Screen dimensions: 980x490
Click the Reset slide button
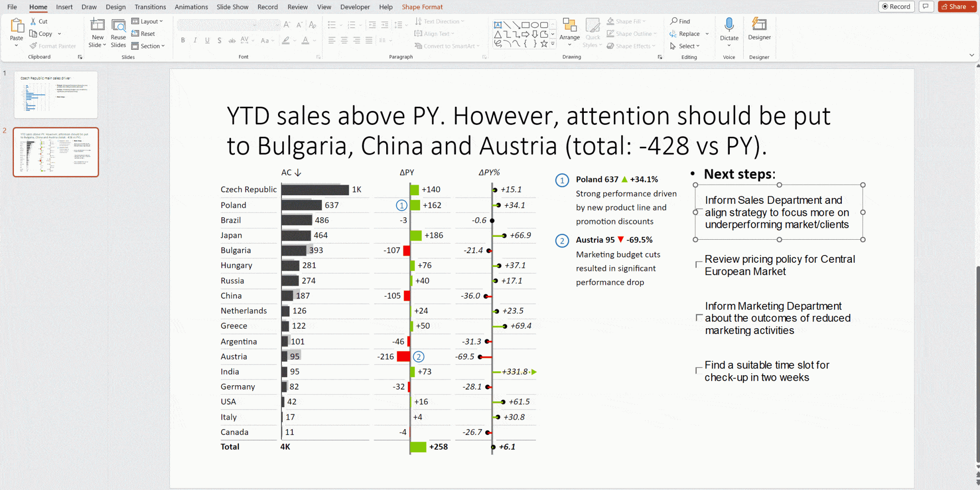(144, 33)
